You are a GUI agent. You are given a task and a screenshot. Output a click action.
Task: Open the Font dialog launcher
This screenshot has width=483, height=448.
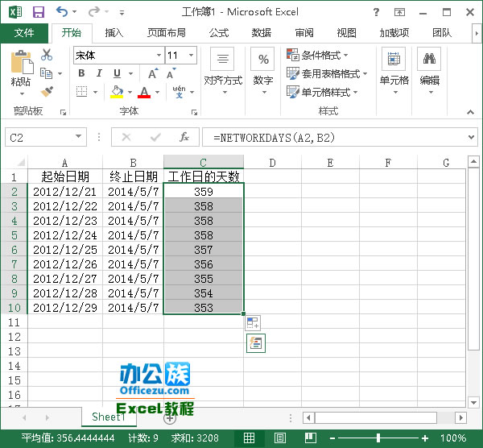(194, 112)
